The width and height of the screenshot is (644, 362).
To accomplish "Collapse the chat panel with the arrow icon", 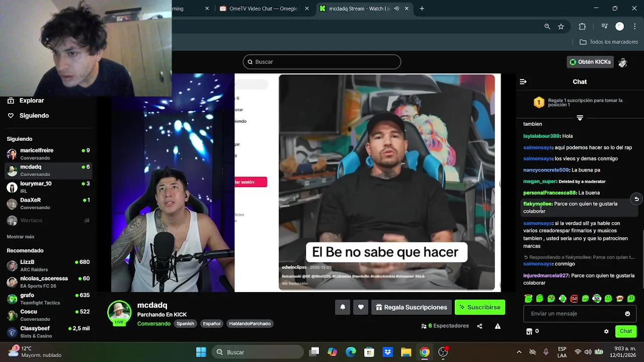I will click(x=523, y=81).
